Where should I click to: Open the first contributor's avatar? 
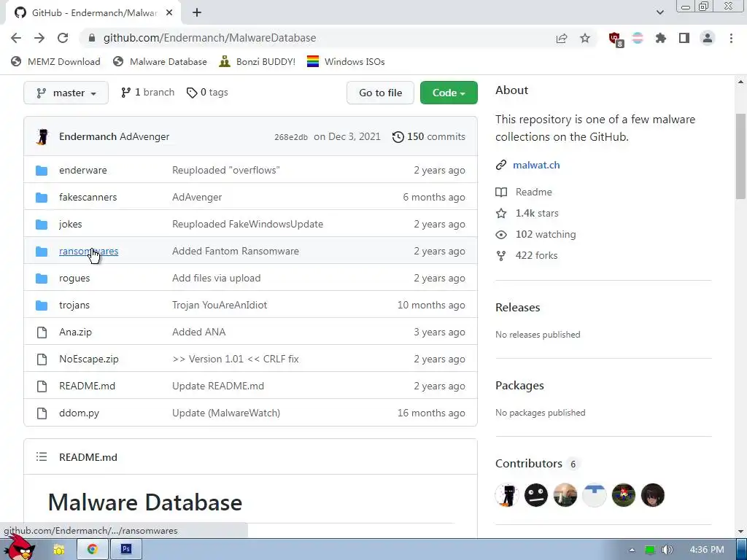(x=507, y=495)
